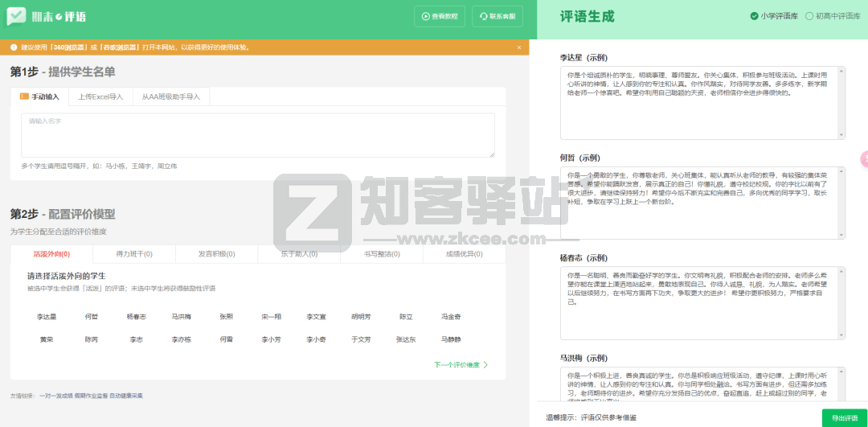Open the 得力班干(0) tab
The width and height of the screenshot is (868, 427).
134,254
